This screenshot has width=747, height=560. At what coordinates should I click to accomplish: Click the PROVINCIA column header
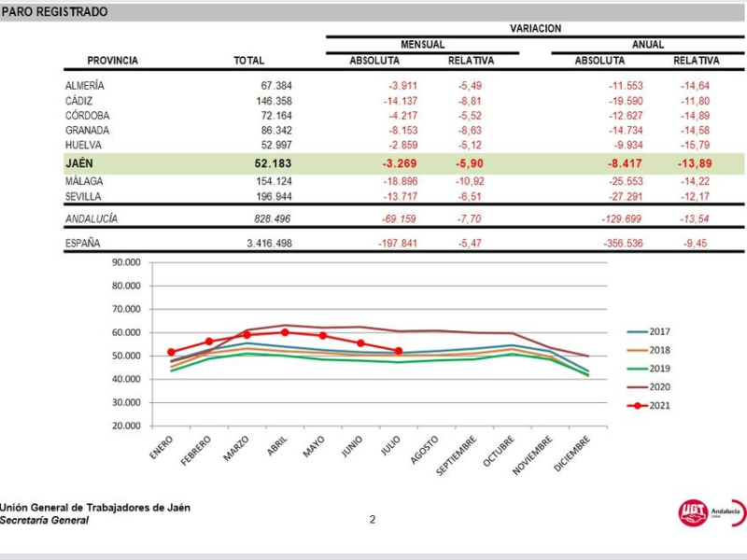click(113, 61)
